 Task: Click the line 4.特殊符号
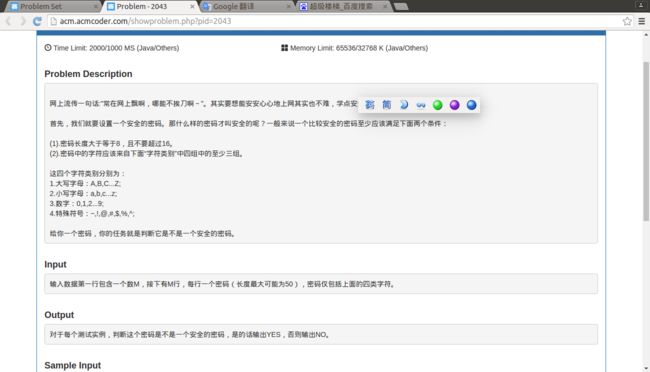point(92,214)
